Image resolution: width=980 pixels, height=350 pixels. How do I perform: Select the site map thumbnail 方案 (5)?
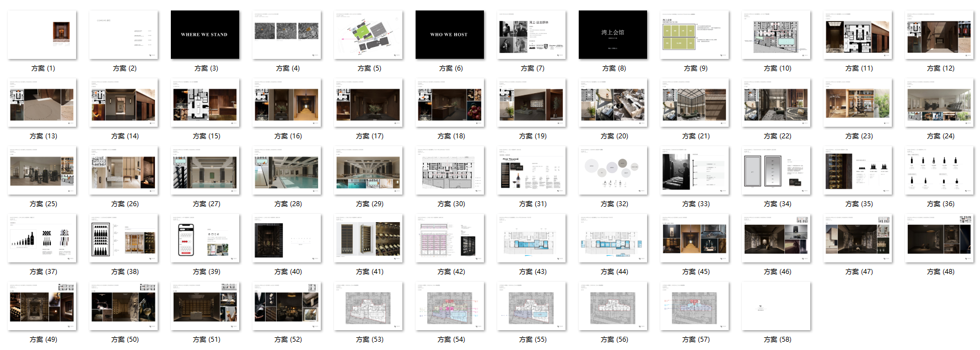(x=368, y=35)
